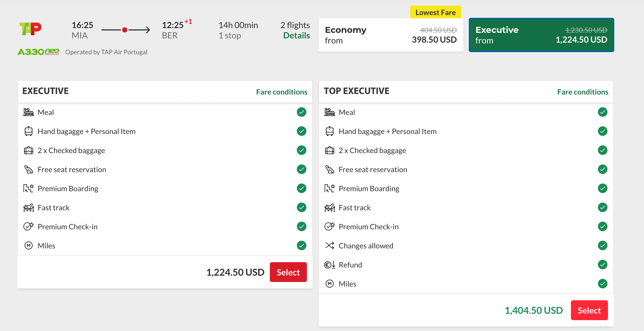Click the green checkmark beside Executive Meal

pyautogui.click(x=301, y=112)
